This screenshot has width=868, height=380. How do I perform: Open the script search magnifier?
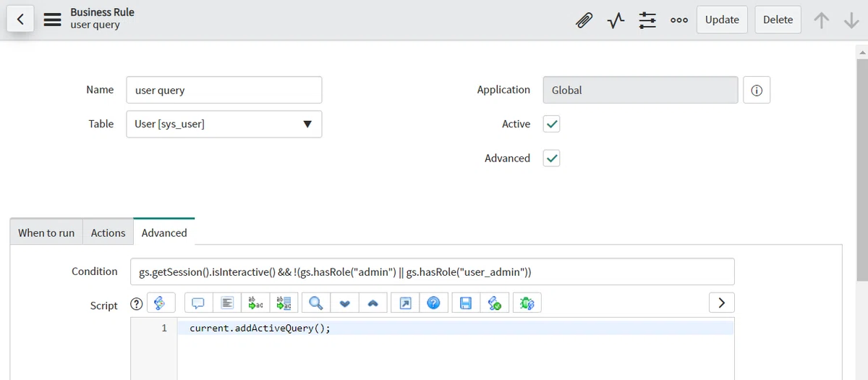click(x=315, y=303)
